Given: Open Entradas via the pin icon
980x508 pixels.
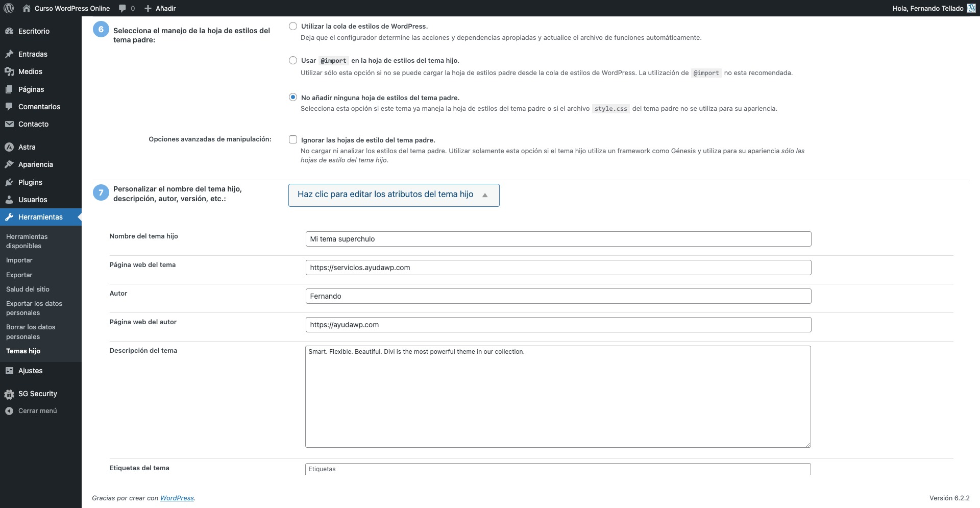Looking at the screenshot, I should tap(9, 54).
